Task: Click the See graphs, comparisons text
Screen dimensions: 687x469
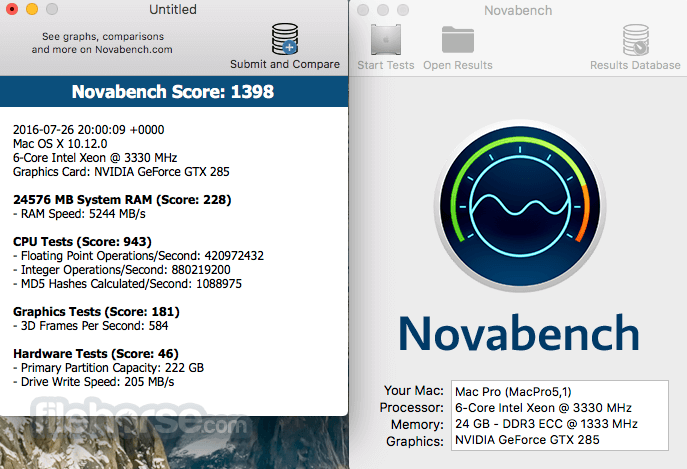Action: (x=103, y=43)
